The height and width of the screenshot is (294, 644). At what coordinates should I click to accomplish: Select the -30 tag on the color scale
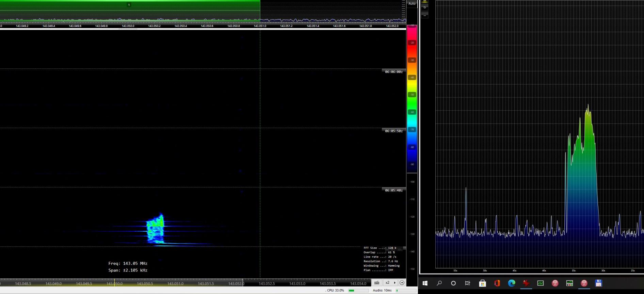[x=412, y=60]
